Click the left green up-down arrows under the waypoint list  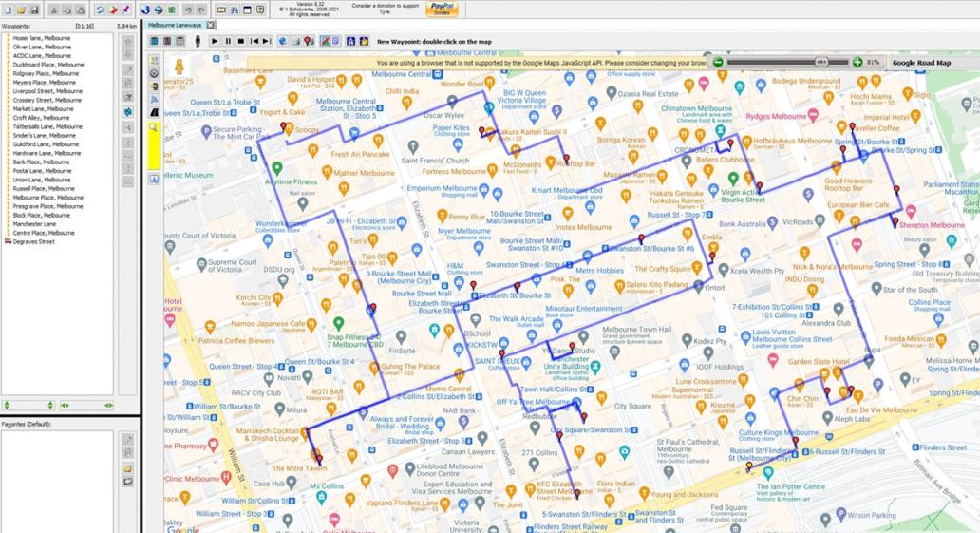coord(7,406)
